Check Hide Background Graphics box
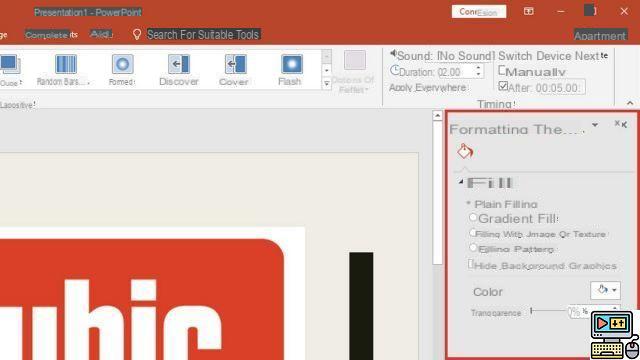This screenshot has height=360, width=640. pyautogui.click(x=471, y=264)
